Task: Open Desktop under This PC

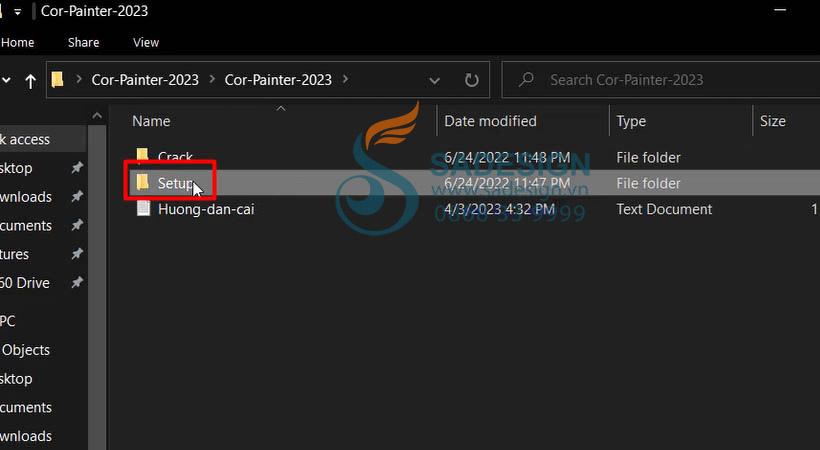Action: (x=16, y=379)
